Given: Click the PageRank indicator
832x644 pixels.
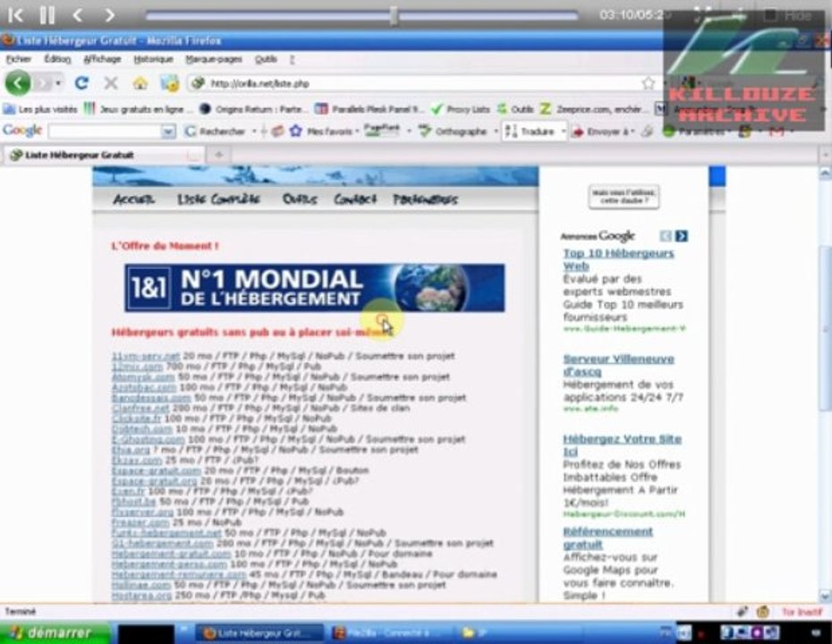Looking at the screenshot, I should point(381,130).
